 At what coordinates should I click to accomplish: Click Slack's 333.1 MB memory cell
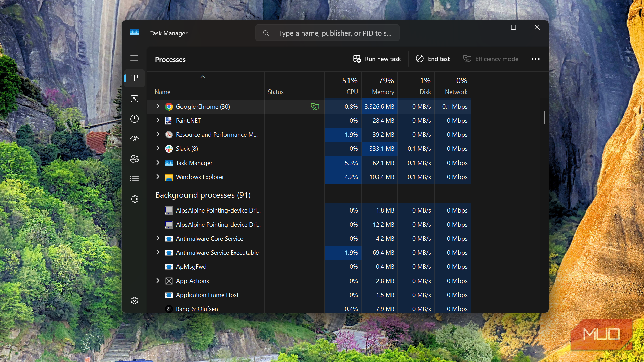(379, 149)
